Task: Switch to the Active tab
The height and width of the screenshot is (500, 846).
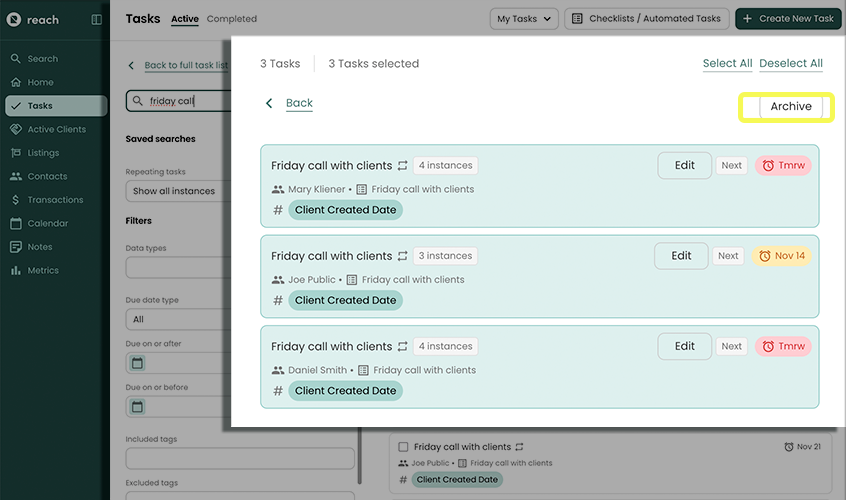Action: point(184,19)
